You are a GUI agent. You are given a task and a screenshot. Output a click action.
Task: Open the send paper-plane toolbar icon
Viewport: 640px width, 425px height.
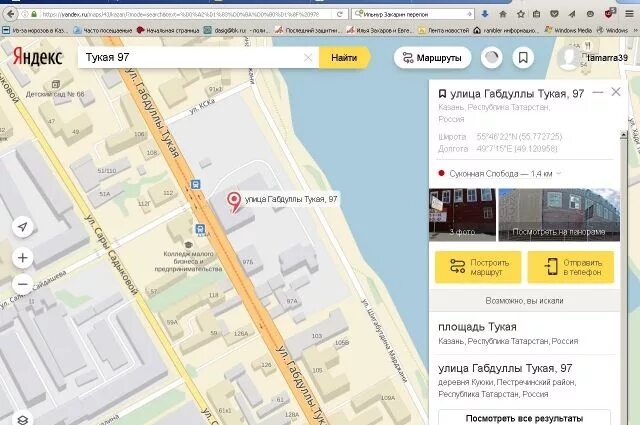coord(572,14)
